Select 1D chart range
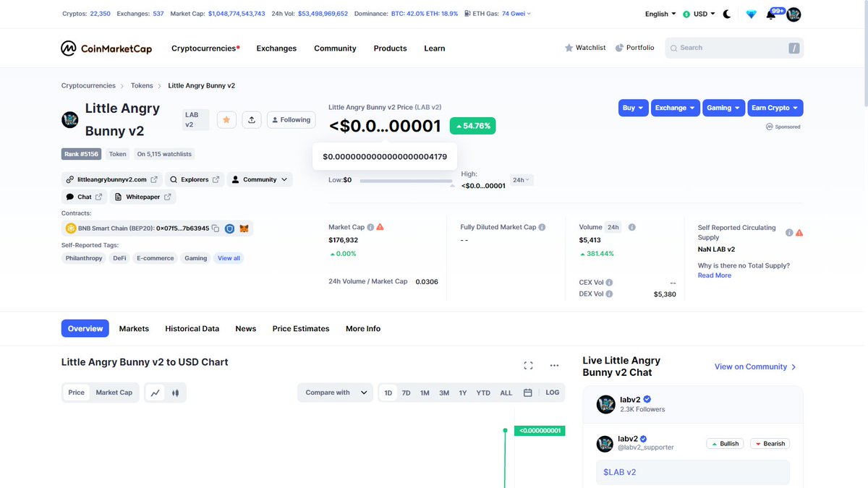Viewport: 868px width, 488px height. pyautogui.click(x=388, y=393)
